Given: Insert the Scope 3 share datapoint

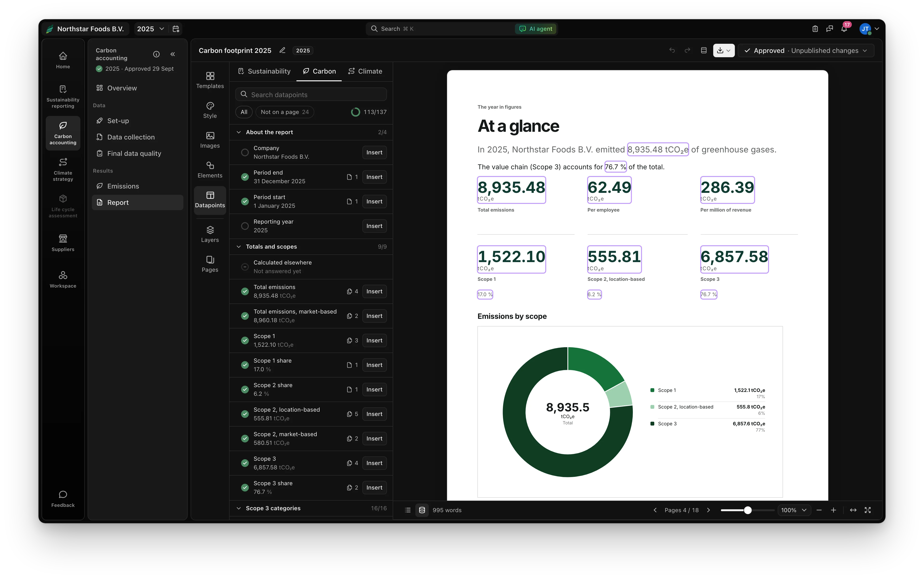Looking at the screenshot, I should [x=374, y=487].
